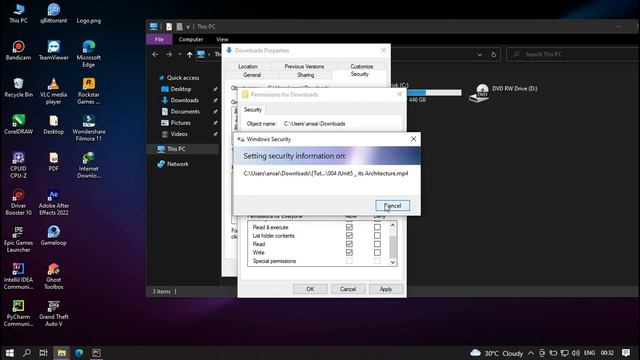
Task: Open the notification center icon
Action: coord(626,353)
